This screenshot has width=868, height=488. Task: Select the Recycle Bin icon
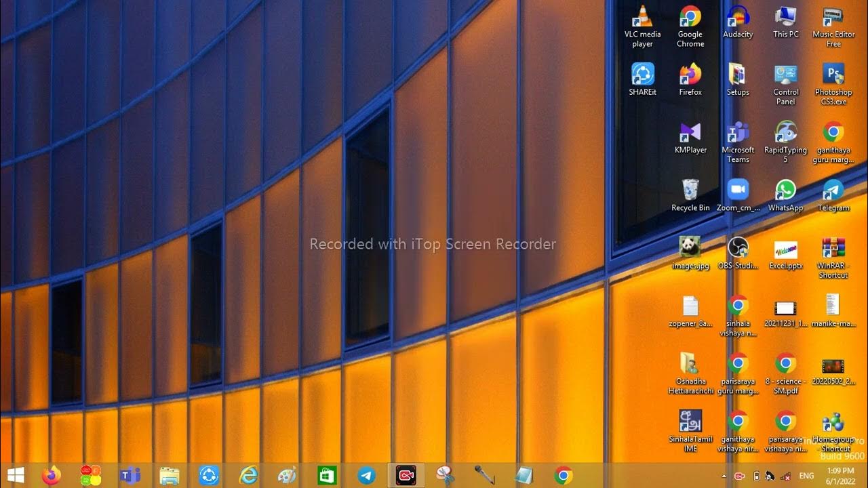[690, 195]
